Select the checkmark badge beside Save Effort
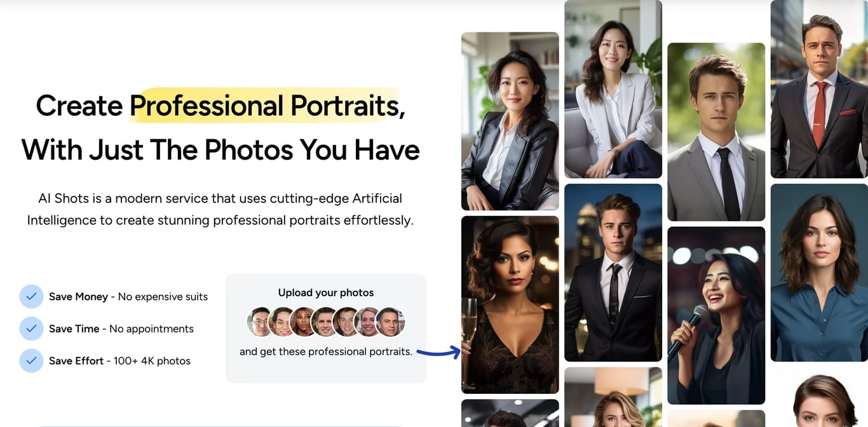The height and width of the screenshot is (427, 868). point(31,360)
